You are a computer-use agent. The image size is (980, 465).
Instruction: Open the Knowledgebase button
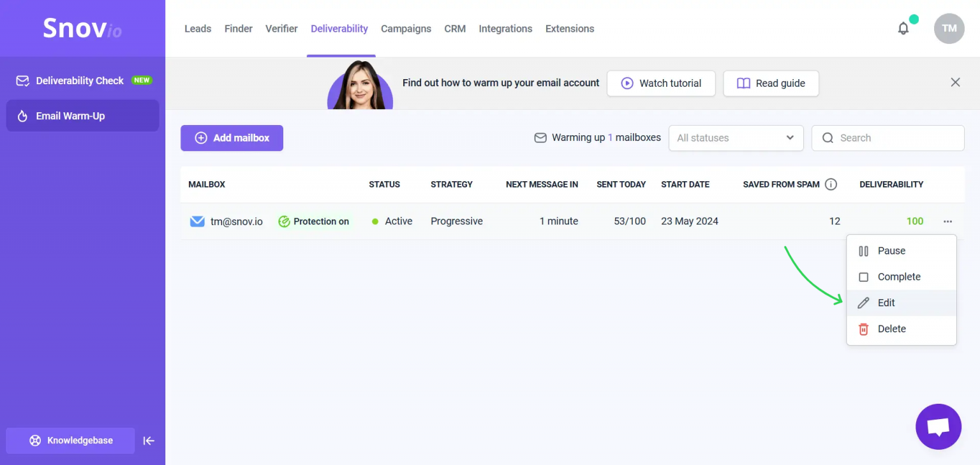[x=70, y=441]
